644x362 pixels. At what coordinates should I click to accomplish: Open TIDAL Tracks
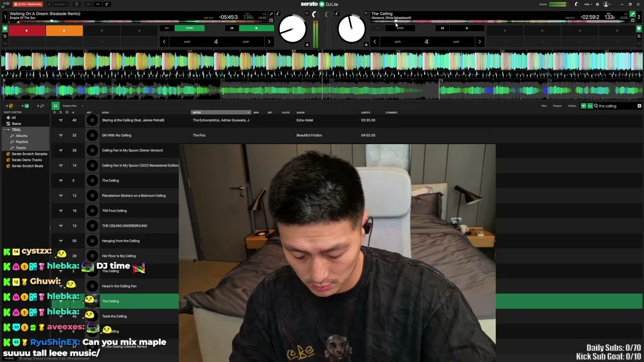(x=21, y=148)
